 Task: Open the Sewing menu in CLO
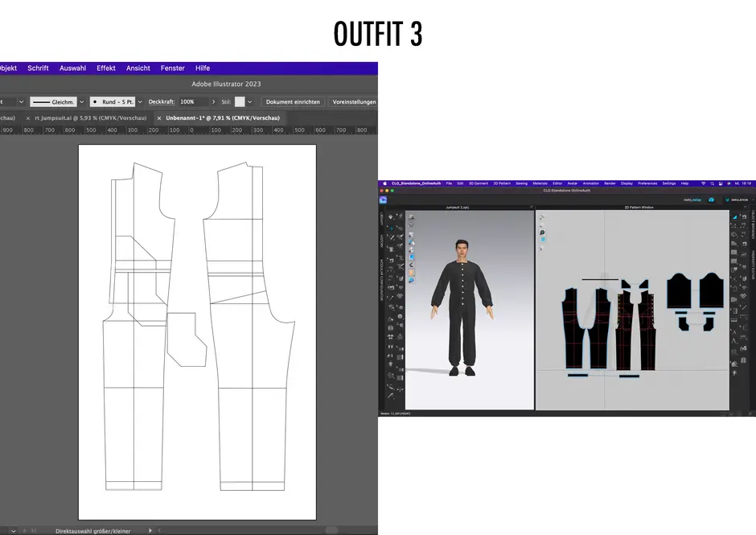tap(521, 183)
